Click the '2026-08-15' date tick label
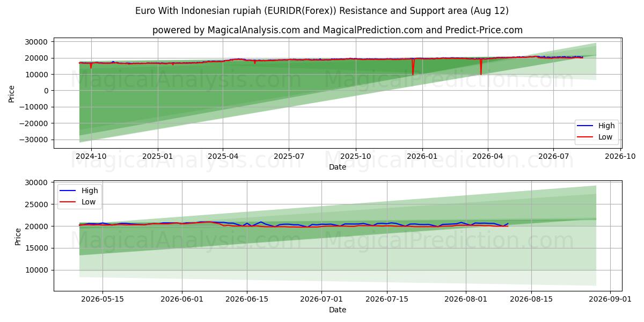 coord(531,299)
